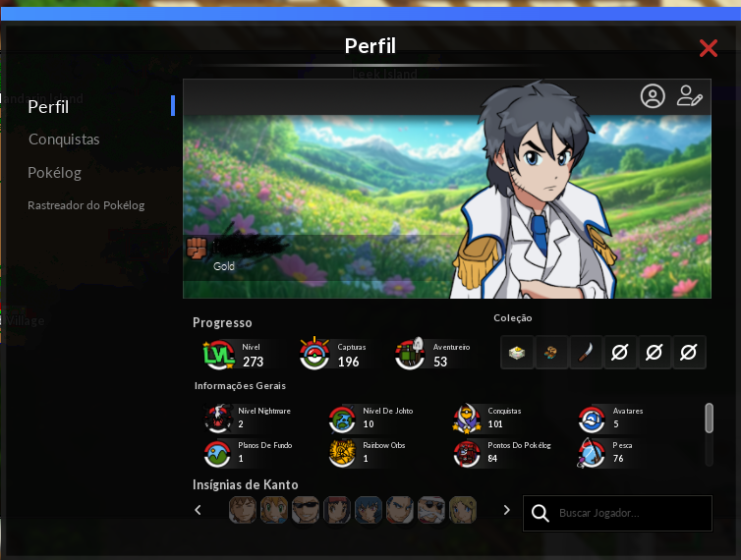Click the Insígnias de Kanto heading

tap(246, 485)
